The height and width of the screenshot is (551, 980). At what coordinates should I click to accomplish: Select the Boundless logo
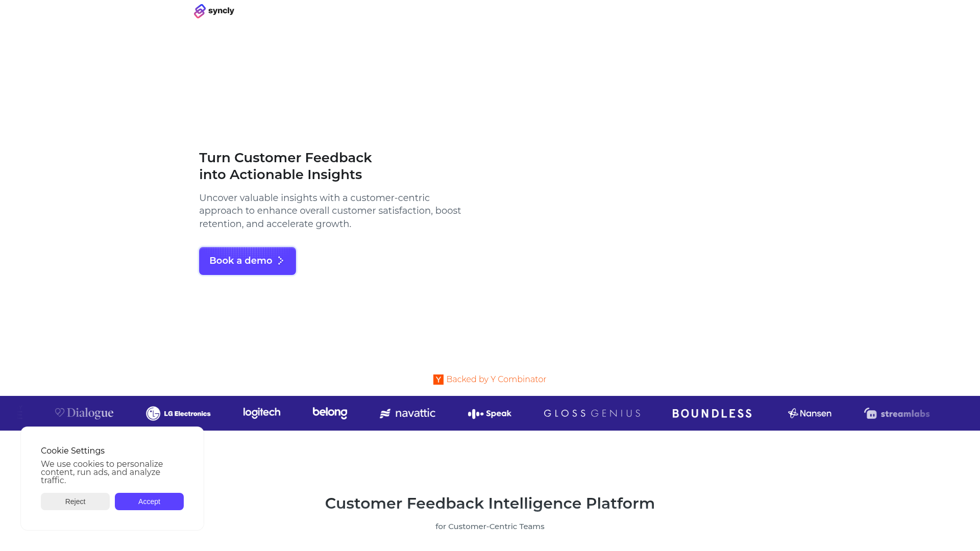coord(712,413)
